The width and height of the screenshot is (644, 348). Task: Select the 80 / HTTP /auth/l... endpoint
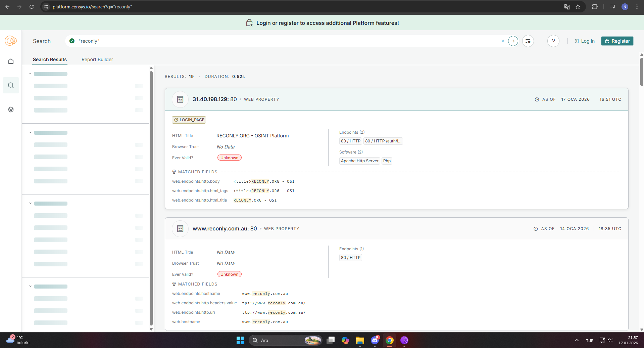click(x=383, y=141)
